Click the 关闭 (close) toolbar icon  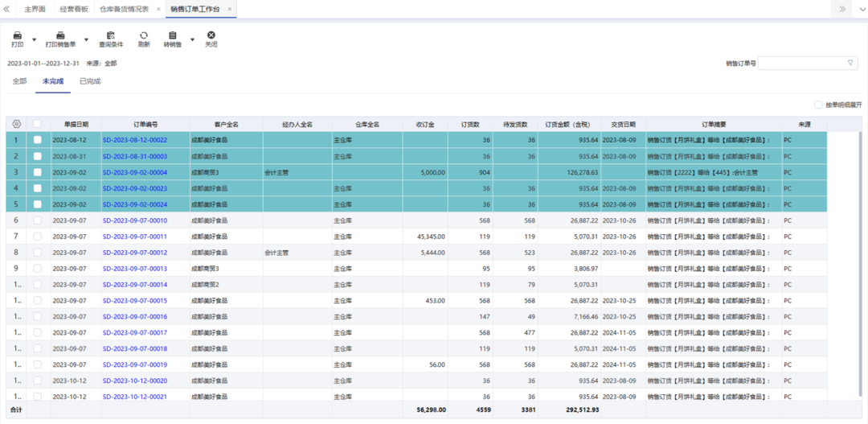211,35
